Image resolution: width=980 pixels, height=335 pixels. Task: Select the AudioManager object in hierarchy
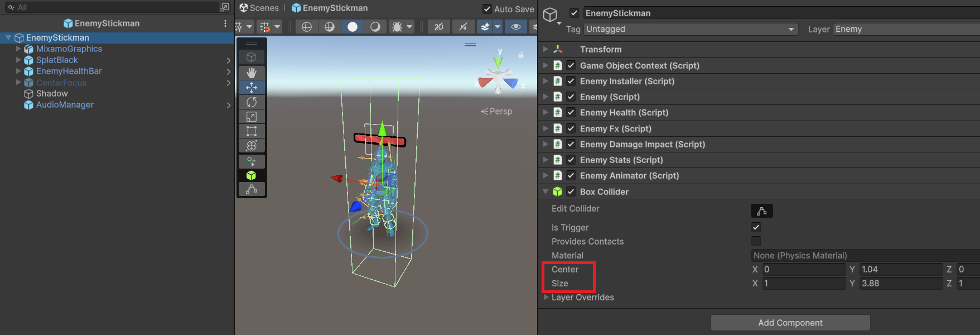pyautogui.click(x=65, y=105)
